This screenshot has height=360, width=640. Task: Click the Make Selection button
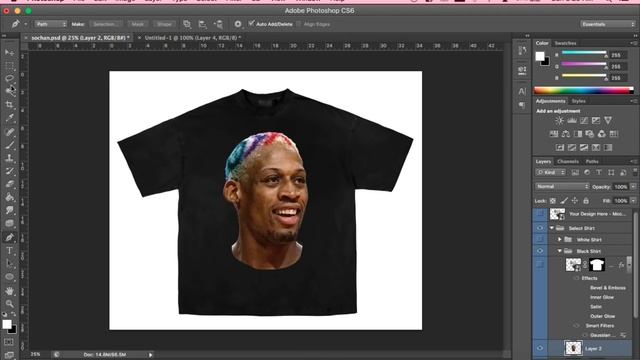point(105,24)
